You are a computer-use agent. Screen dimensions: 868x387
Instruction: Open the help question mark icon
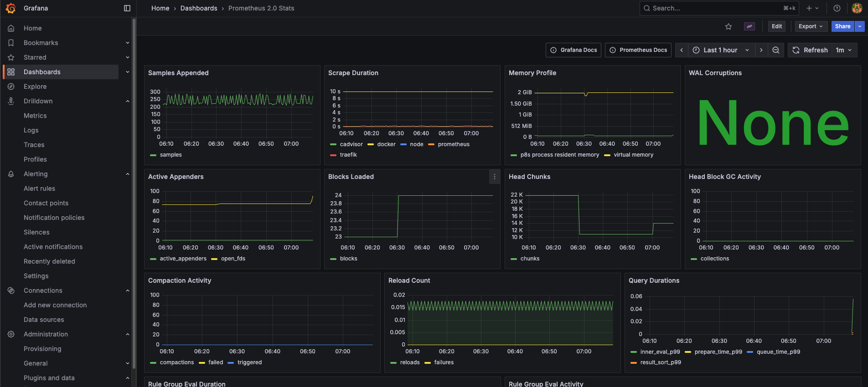837,8
